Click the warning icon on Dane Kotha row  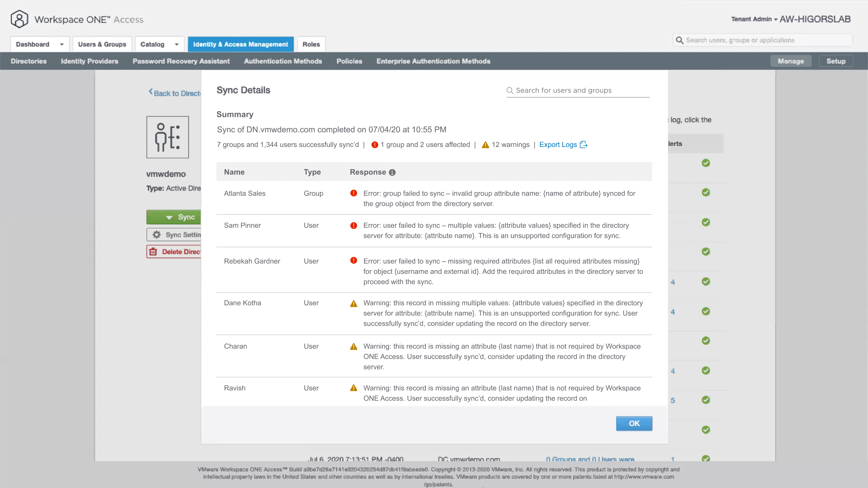click(x=353, y=304)
